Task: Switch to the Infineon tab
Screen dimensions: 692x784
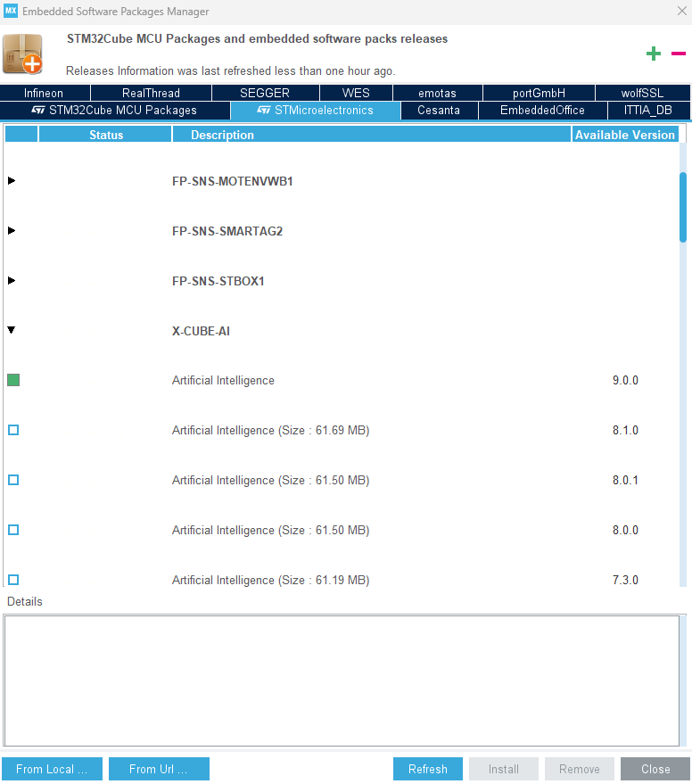Action: pos(45,93)
